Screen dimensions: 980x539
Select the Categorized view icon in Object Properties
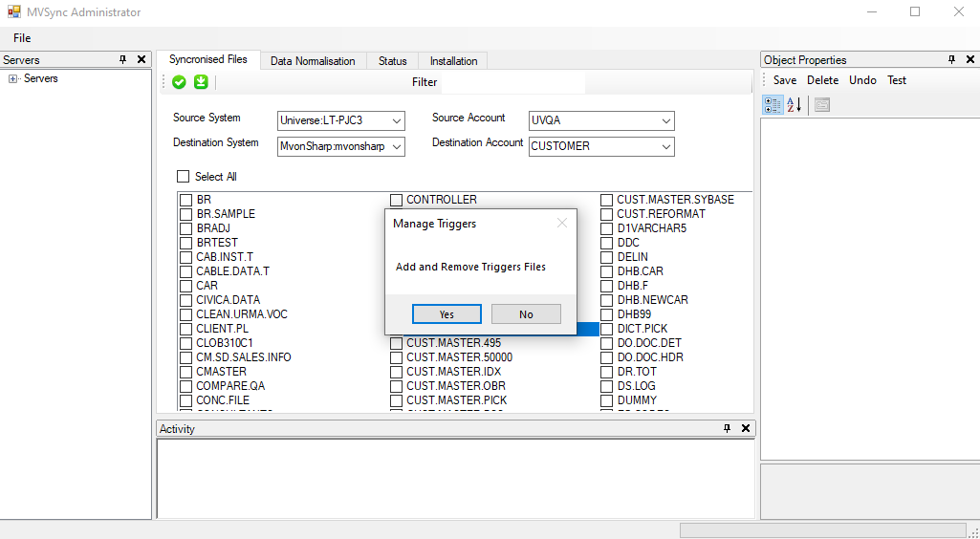[x=773, y=105]
